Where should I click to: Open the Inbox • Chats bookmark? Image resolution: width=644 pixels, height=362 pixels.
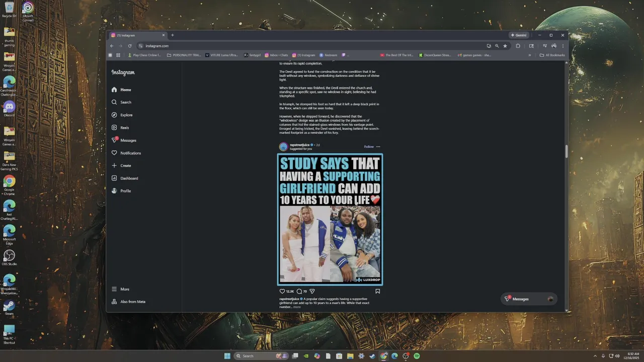277,55
